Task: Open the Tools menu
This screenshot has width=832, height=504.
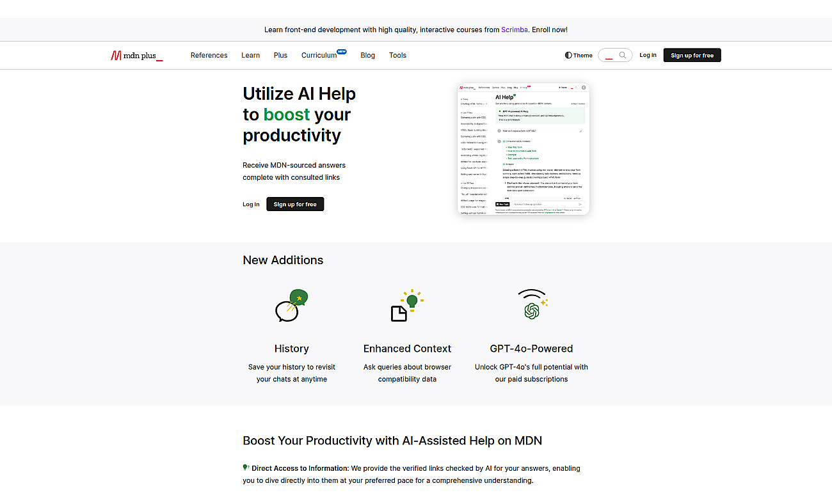Action: (397, 56)
